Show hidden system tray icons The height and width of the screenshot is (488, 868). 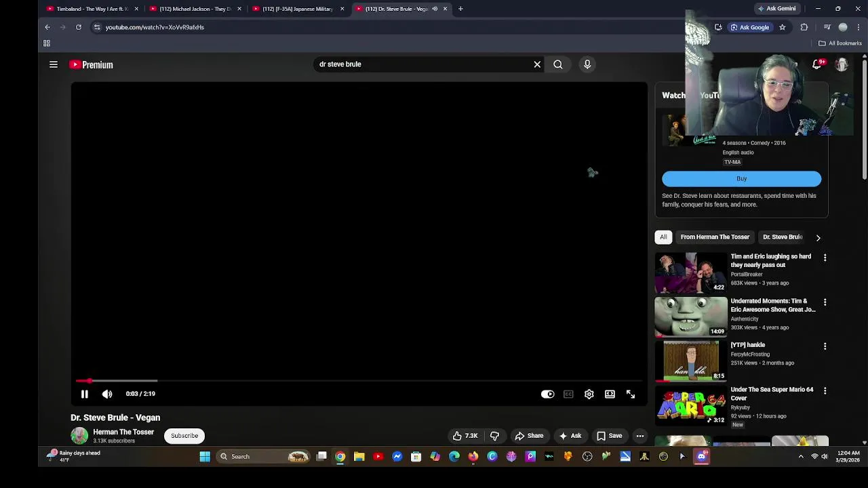801,457
